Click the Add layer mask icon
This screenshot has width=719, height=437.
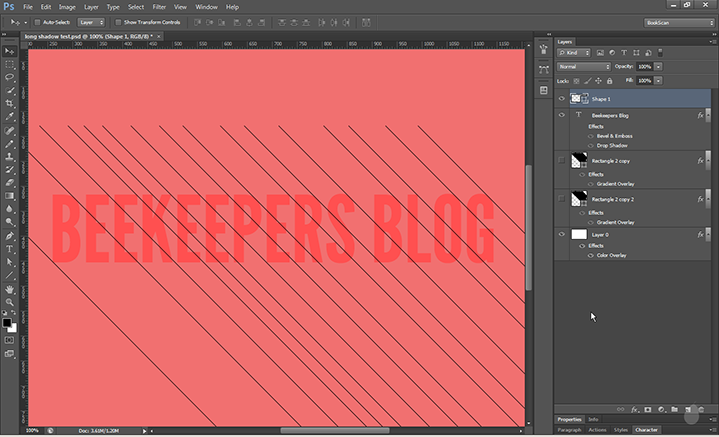tap(647, 409)
